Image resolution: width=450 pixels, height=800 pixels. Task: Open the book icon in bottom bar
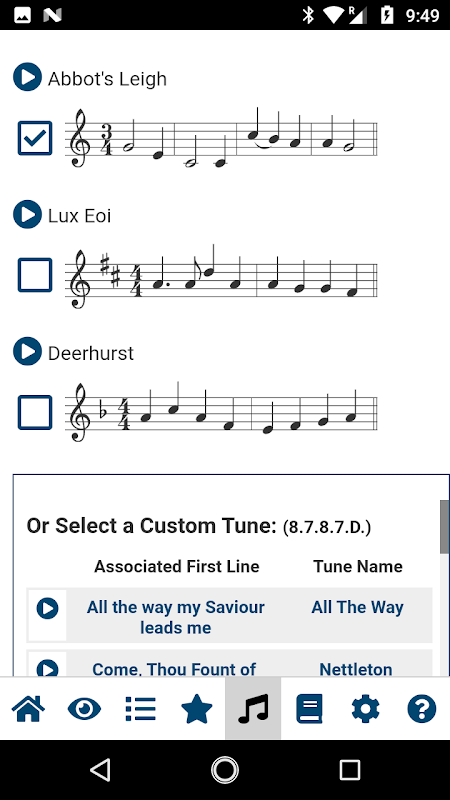click(x=309, y=709)
